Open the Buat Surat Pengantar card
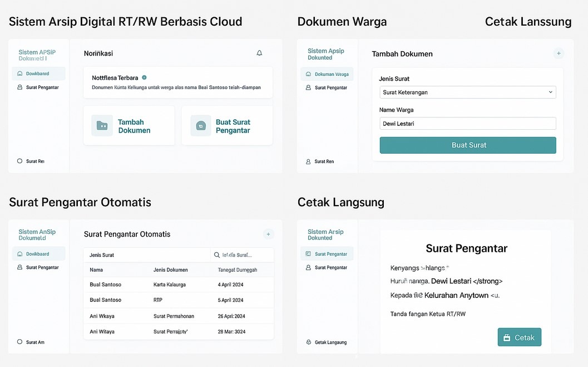 coord(227,126)
